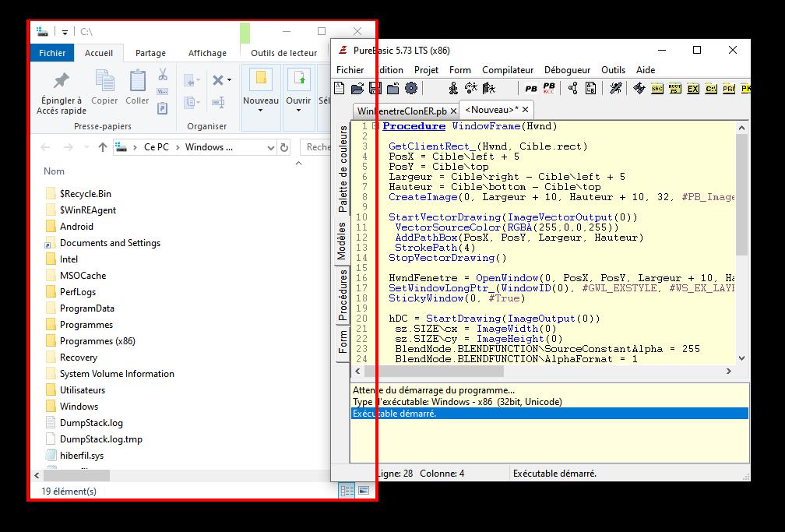Click the scissors Cut icon in Explorer
Screen dimensions: 785x532
coord(163,75)
